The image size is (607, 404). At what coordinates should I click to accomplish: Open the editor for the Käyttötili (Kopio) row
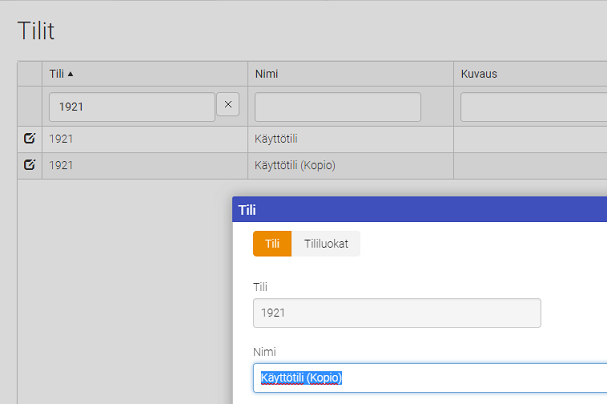coord(29,165)
